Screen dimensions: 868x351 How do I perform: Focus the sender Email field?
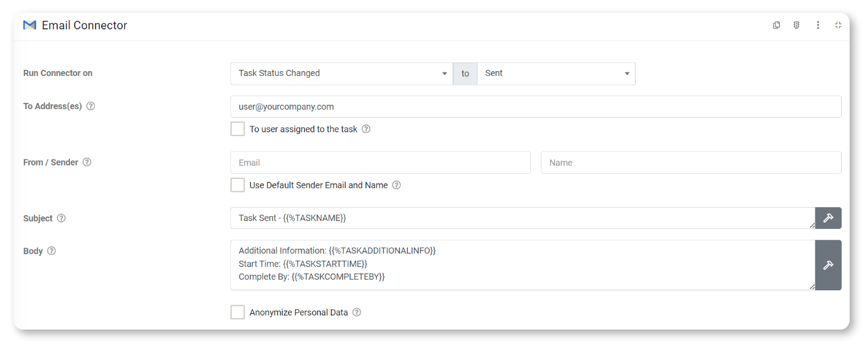pyautogui.click(x=381, y=162)
